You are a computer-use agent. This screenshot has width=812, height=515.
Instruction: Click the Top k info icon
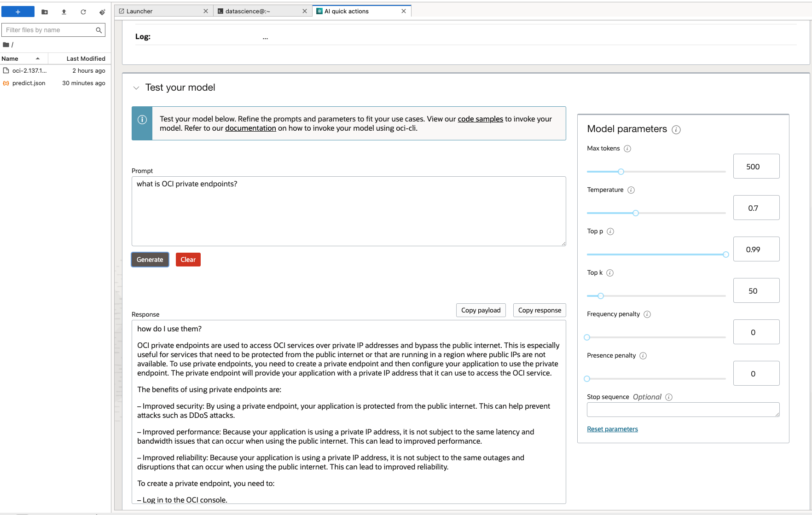610,273
